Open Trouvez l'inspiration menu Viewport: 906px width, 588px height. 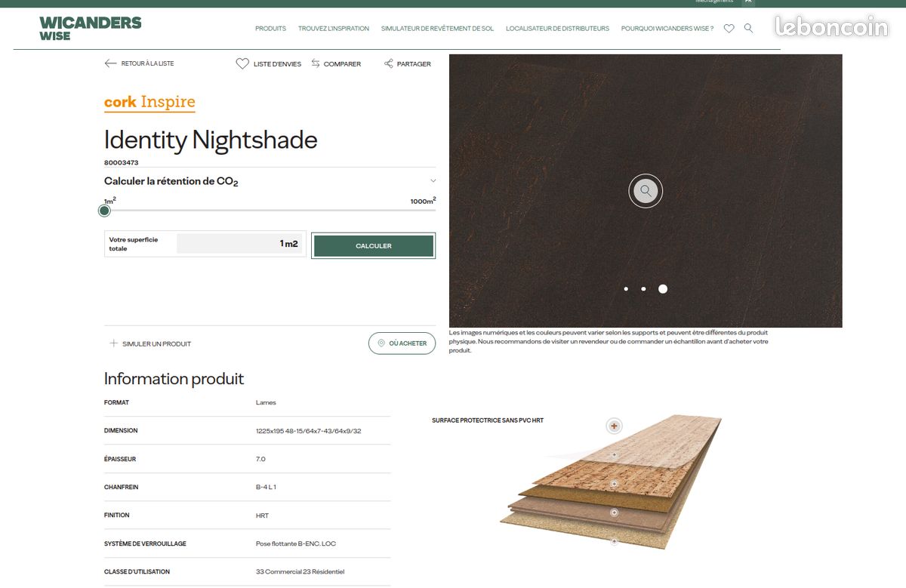click(334, 29)
